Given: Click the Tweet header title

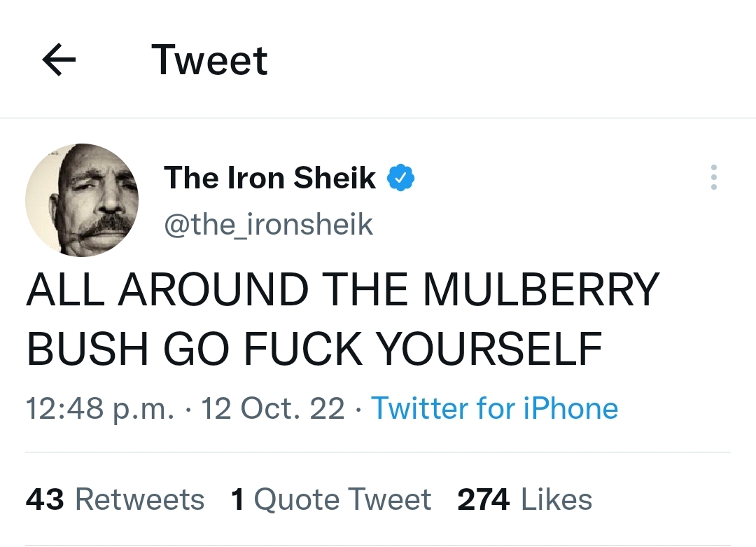Looking at the screenshot, I should pyautogui.click(x=209, y=60).
